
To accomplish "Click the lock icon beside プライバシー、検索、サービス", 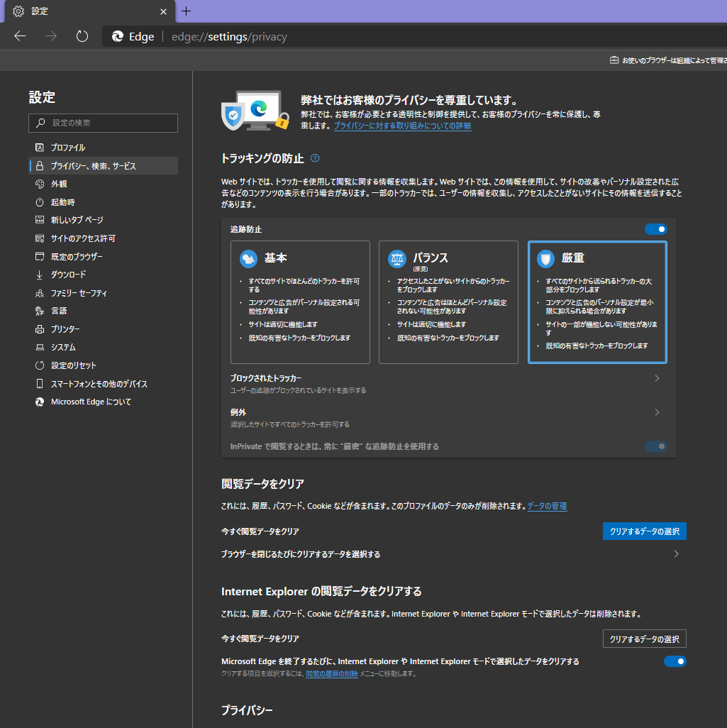I will (40, 166).
